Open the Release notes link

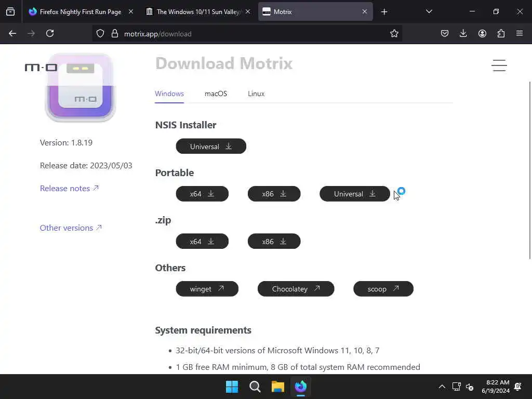[x=69, y=188]
